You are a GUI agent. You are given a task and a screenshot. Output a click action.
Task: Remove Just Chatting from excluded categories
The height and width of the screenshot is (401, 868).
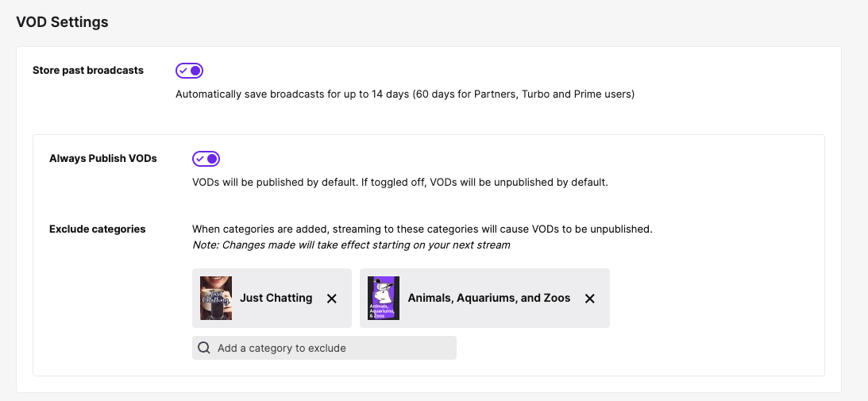point(332,299)
